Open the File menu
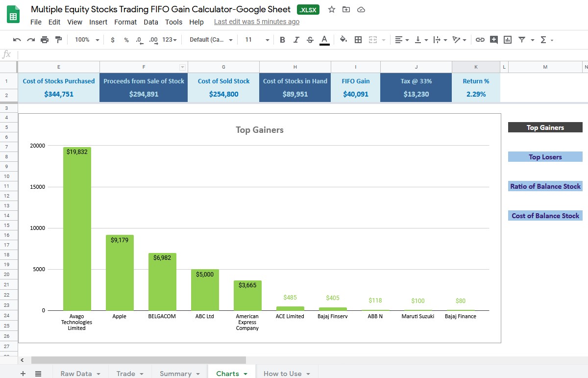 (x=36, y=22)
